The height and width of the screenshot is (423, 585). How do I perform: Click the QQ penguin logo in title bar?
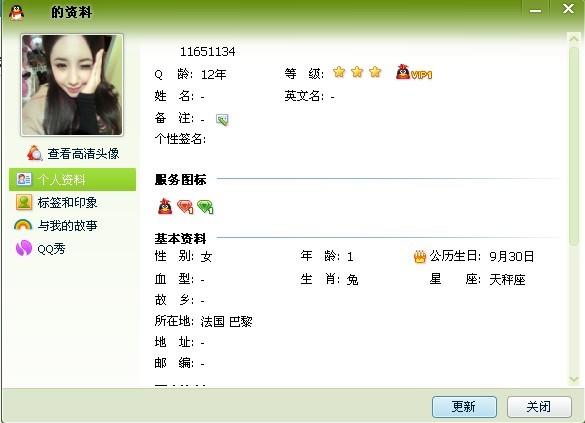tap(16, 12)
